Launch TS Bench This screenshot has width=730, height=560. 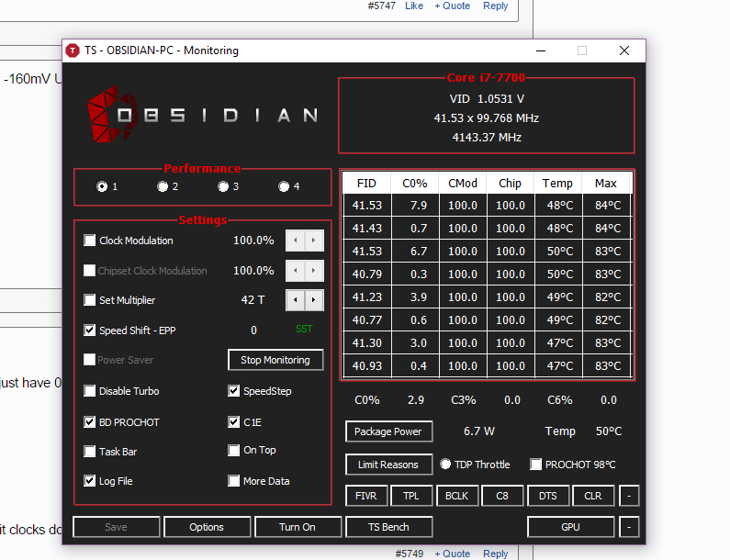tap(388, 527)
